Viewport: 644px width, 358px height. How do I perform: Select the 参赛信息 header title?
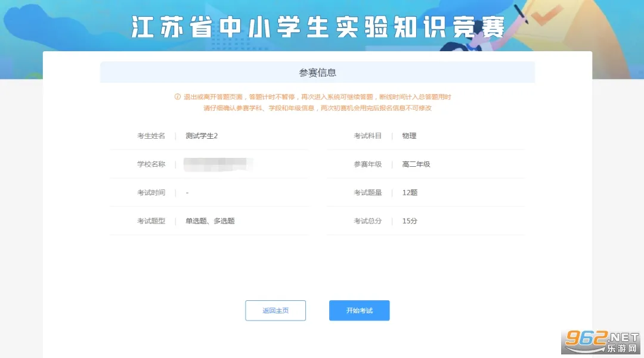[317, 73]
